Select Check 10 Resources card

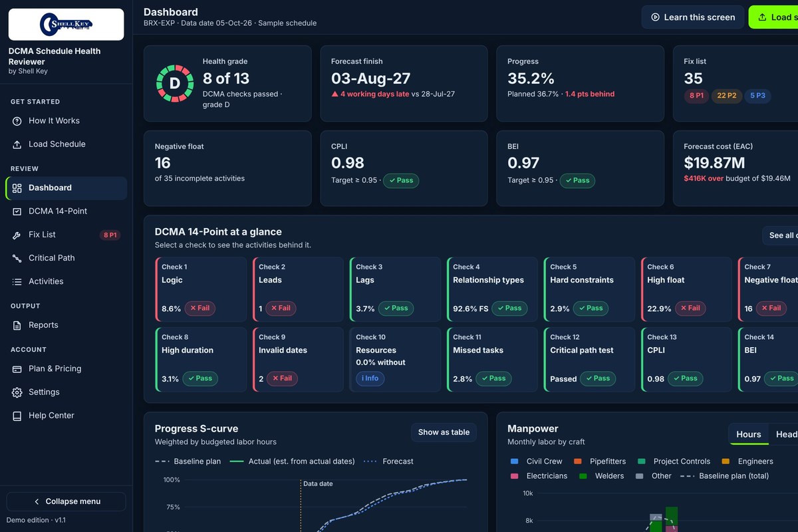pyautogui.click(x=394, y=359)
